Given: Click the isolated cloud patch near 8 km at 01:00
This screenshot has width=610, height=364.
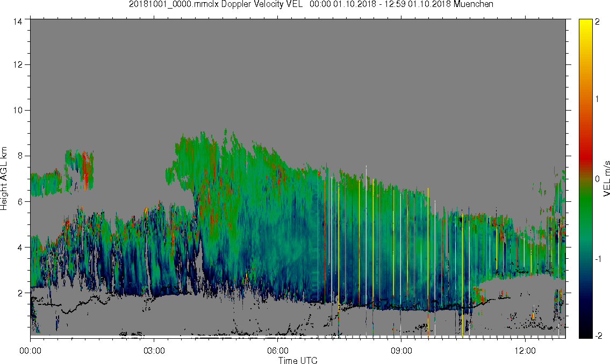Looking at the screenshot, I should pos(80,171).
